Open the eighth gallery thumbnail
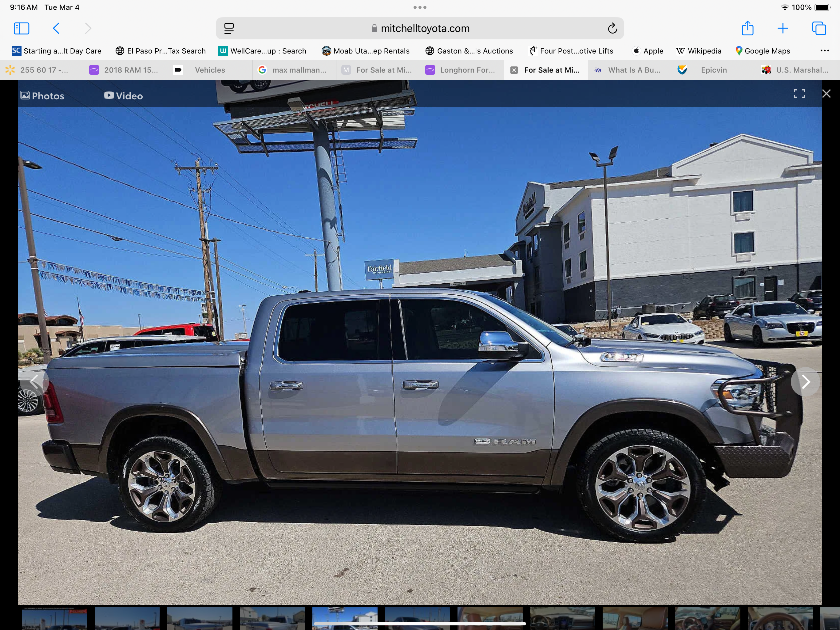Image resolution: width=840 pixels, height=630 pixels. tap(562, 619)
